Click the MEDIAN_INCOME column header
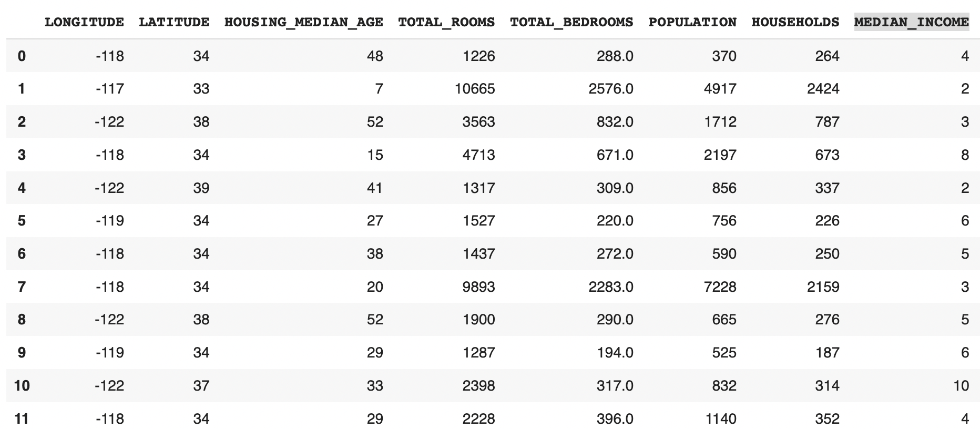The image size is (980, 429). [x=911, y=22]
